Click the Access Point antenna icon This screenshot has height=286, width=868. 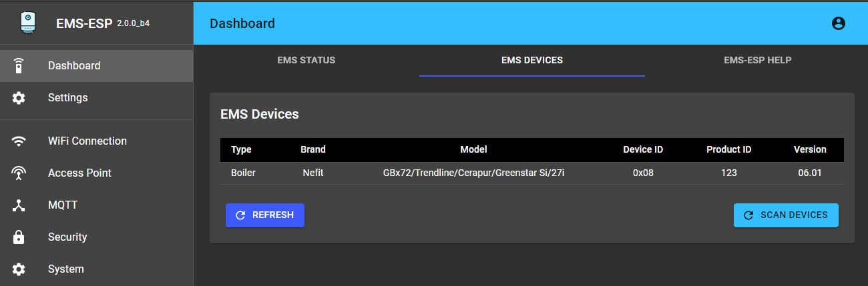point(19,173)
